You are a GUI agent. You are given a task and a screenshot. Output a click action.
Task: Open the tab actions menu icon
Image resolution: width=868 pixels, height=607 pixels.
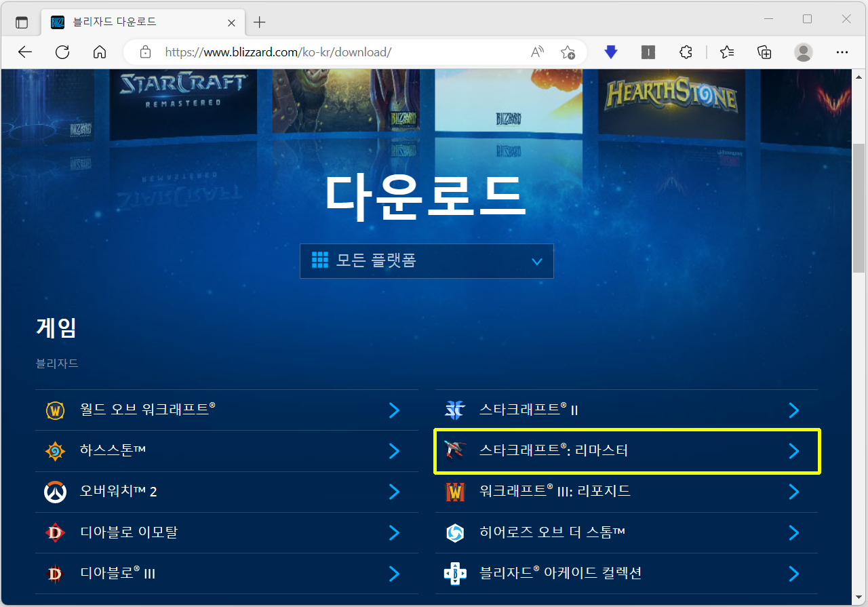pyautogui.click(x=22, y=22)
